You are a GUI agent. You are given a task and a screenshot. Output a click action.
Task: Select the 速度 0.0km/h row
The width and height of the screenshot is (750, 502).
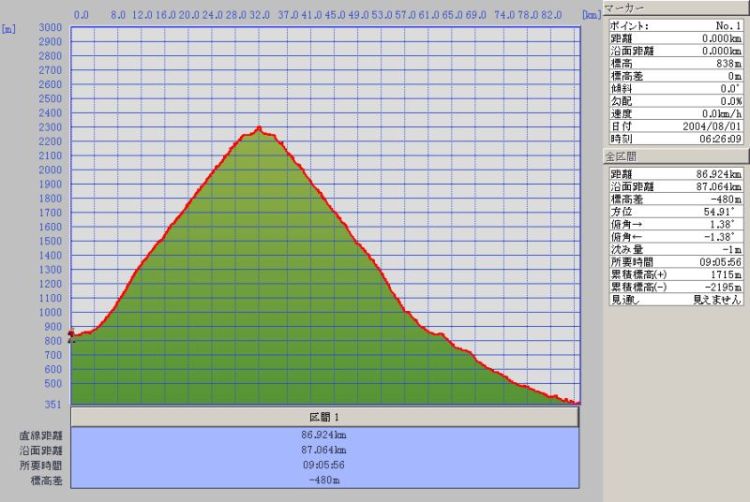676,113
